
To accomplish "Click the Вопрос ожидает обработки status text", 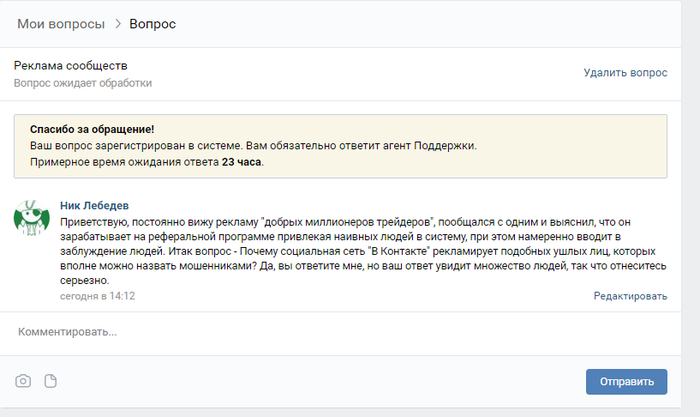I will click(x=83, y=83).
